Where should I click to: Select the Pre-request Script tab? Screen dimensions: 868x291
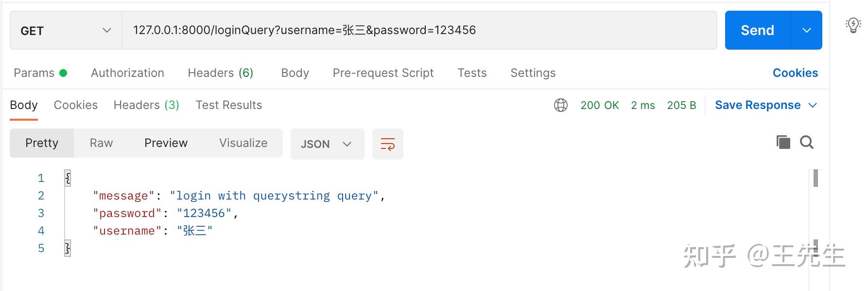click(x=383, y=73)
